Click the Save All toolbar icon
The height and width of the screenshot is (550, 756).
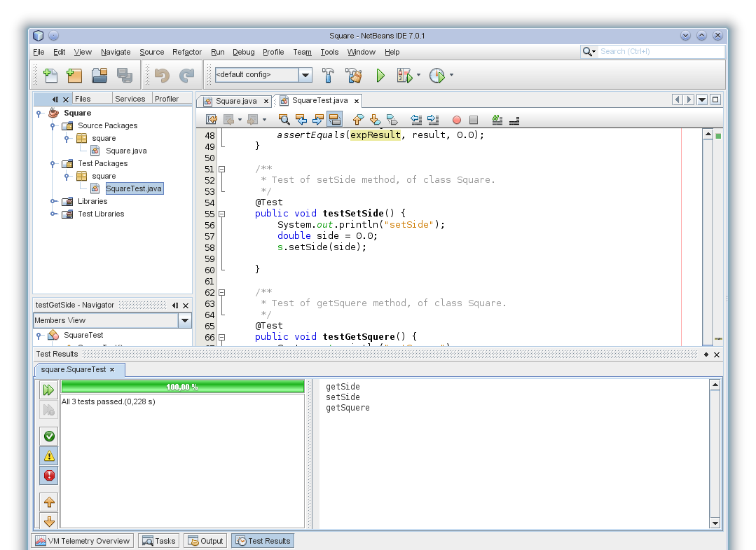(x=125, y=75)
